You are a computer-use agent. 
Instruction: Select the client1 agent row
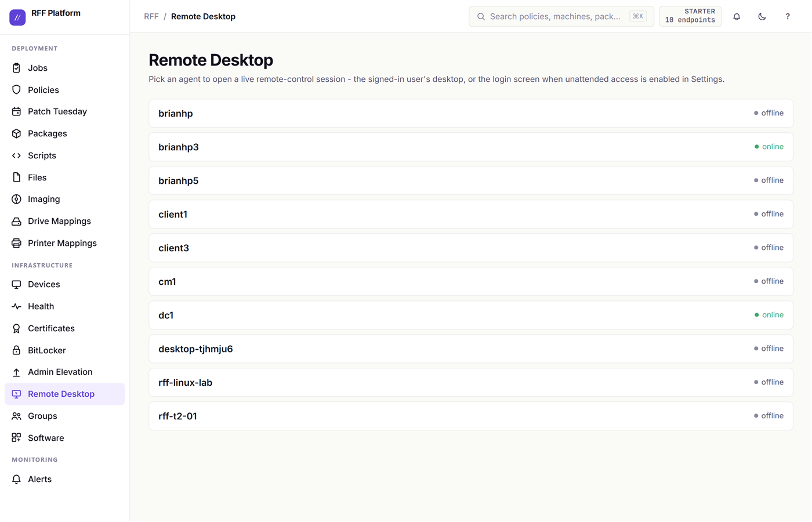click(471, 214)
